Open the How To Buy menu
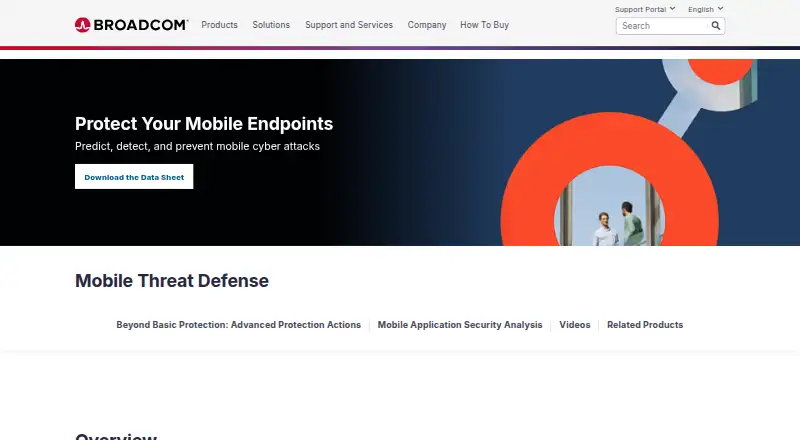This screenshot has width=800, height=440. (x=484, y=25)
